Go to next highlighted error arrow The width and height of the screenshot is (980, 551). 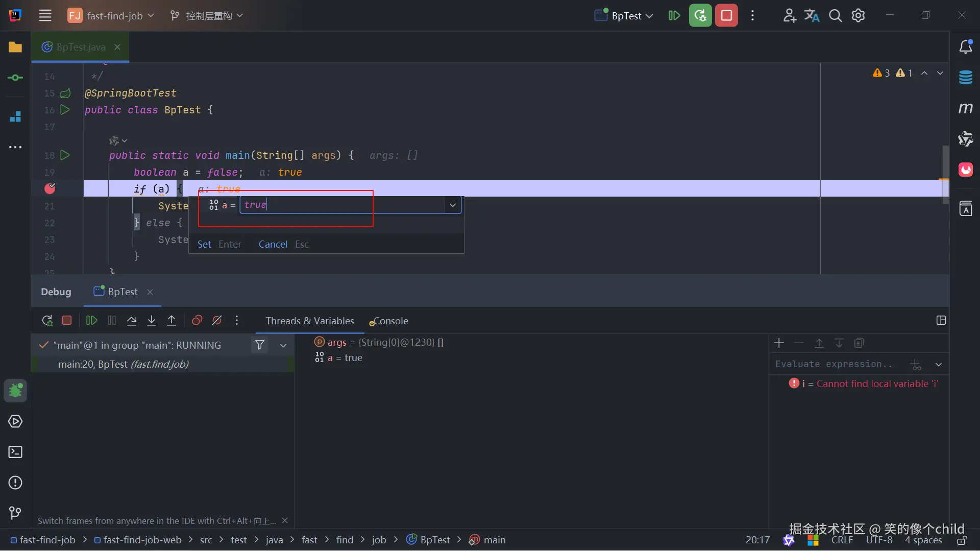(x=940, y=73)
